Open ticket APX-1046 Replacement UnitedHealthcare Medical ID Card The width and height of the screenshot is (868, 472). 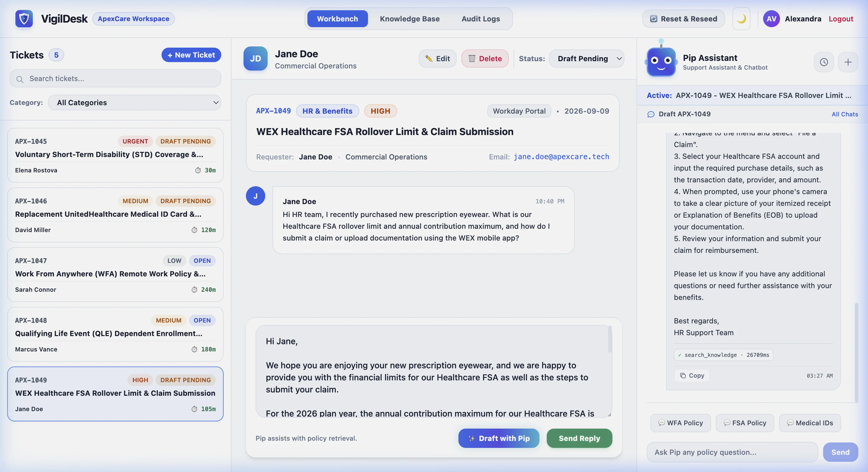pyautogui.click(x=115, y=215)
